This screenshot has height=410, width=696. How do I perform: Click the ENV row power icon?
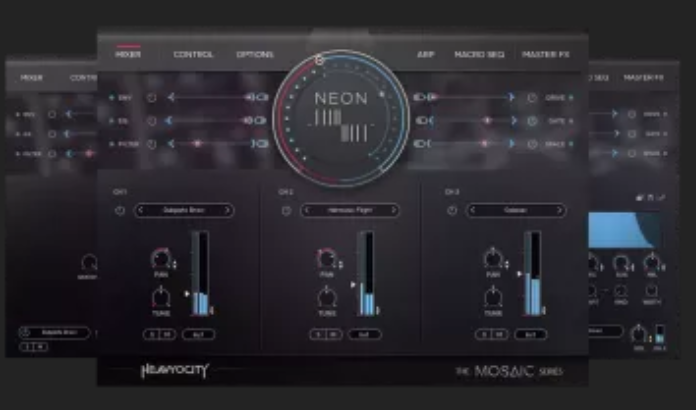(152, 98)
